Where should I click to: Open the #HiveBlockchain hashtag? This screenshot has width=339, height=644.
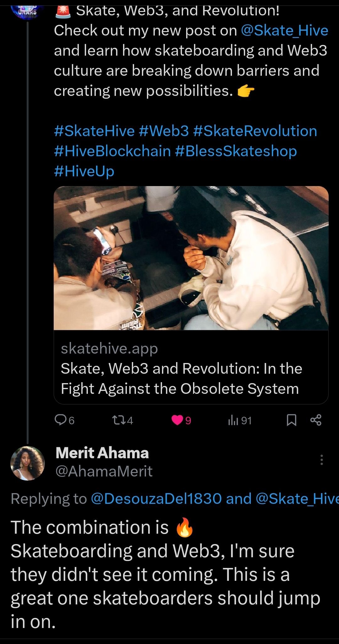click(112, 151)
